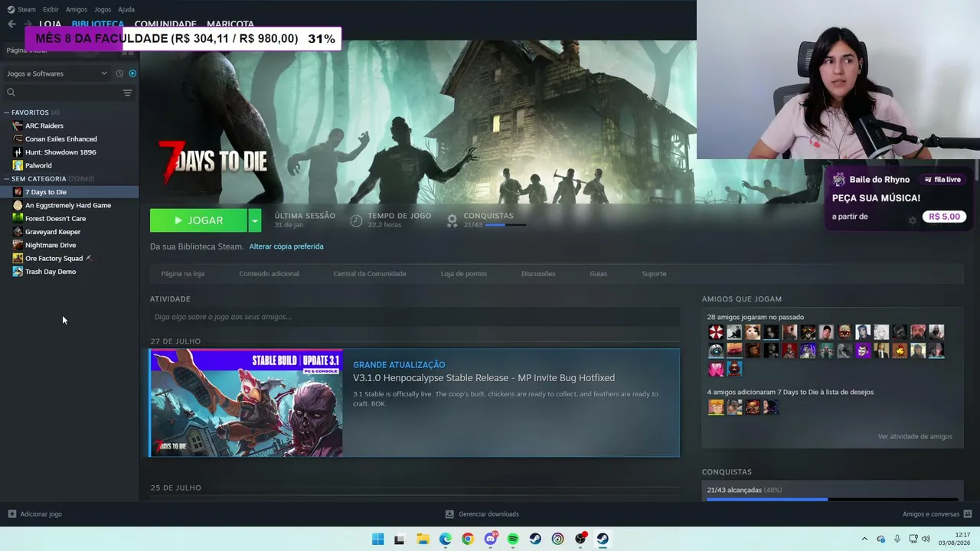
Task: Open the Jogos menu
Action: pyautogui.click(x=103, y=9)
